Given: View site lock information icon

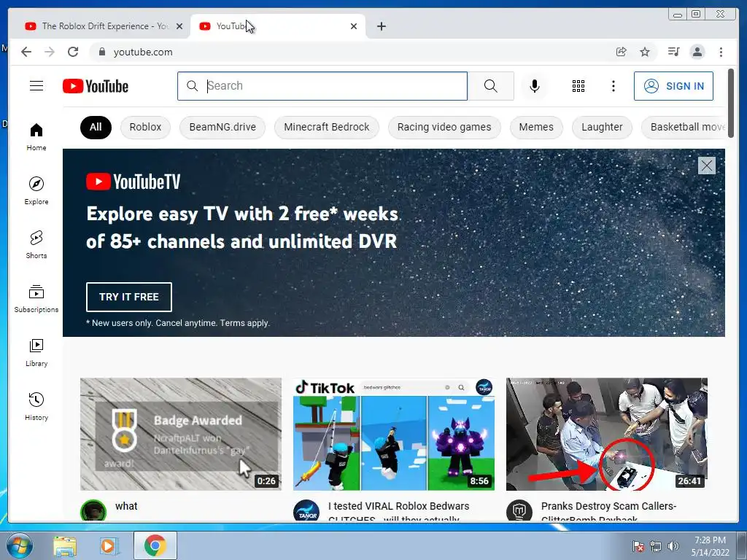Looking at the screenshot, I should [101, 52].
